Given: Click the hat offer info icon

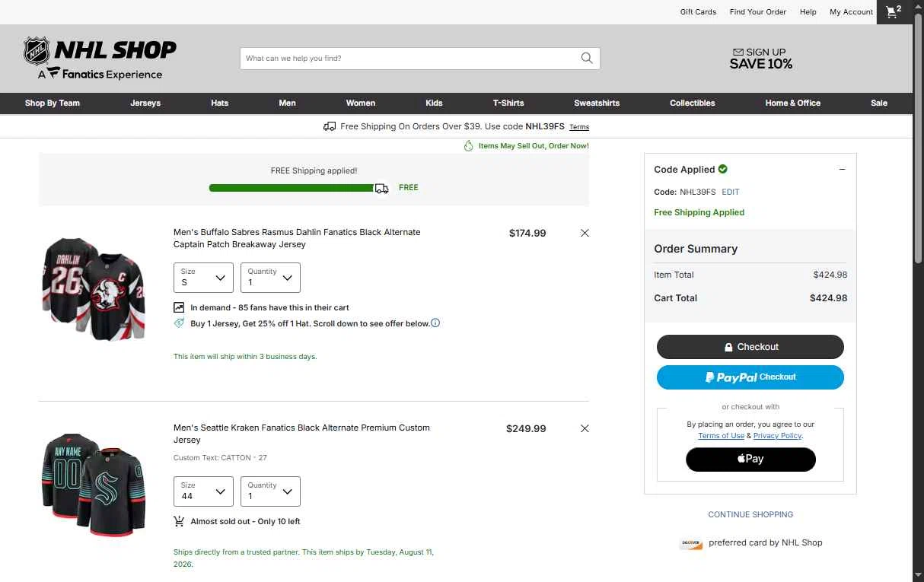Looking at the screenshot, I should [435, 323].
